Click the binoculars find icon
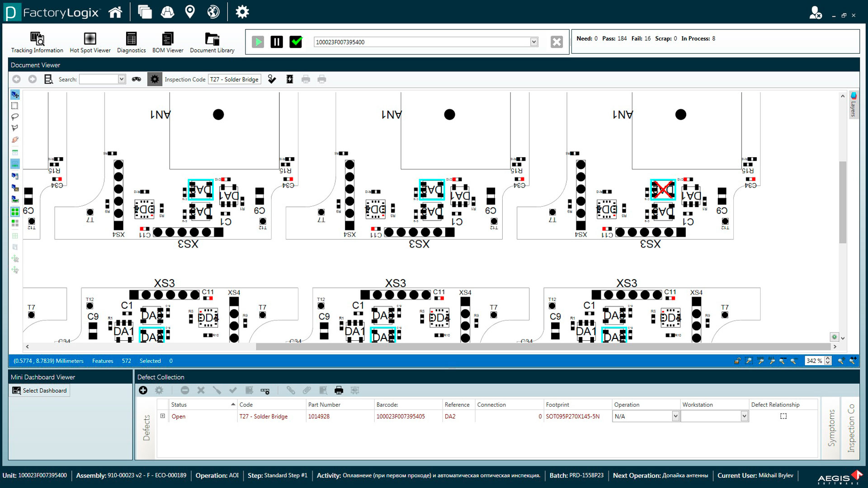 pos(136,79)
